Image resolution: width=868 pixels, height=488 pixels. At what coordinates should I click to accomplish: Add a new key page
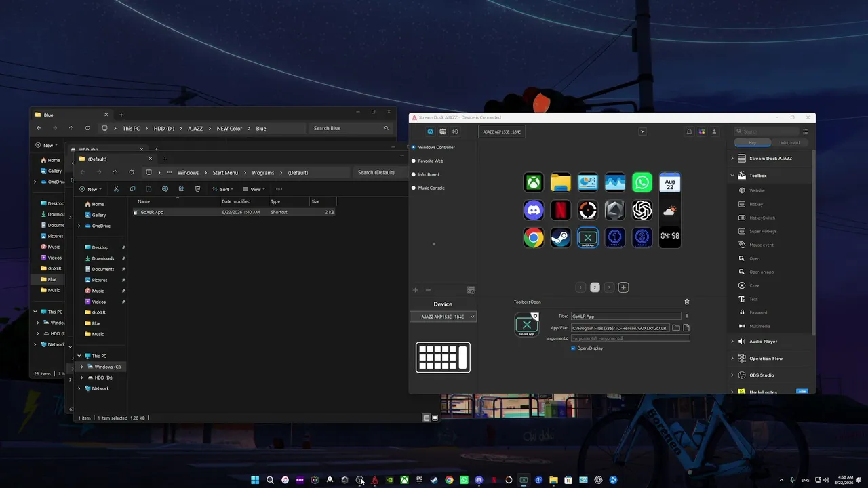pos(623,287)
